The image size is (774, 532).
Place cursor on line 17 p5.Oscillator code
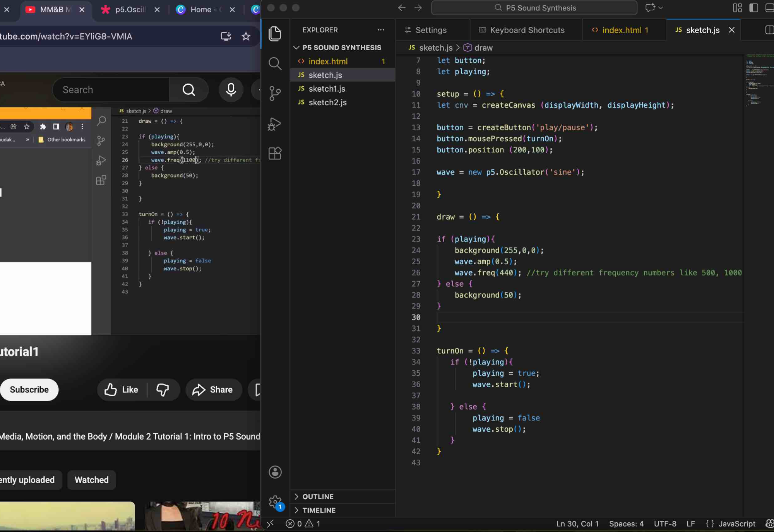510,172
